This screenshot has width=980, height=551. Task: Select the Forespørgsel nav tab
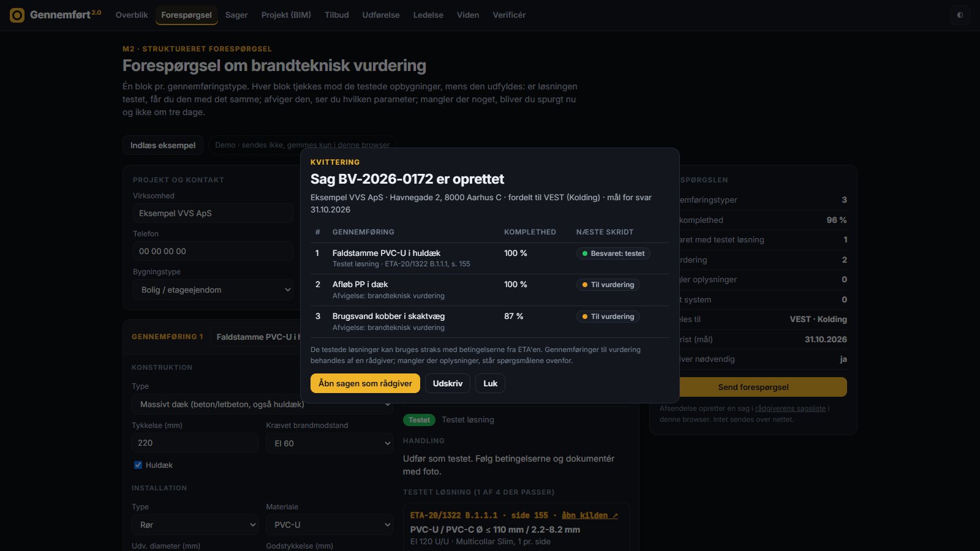click(186, 15)
